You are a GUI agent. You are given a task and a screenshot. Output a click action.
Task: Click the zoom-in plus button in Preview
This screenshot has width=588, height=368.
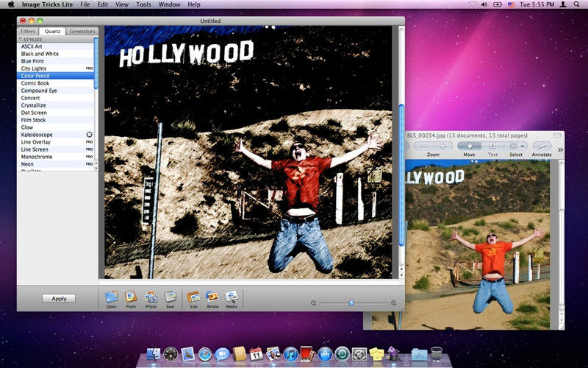click(x=442, y=146)
